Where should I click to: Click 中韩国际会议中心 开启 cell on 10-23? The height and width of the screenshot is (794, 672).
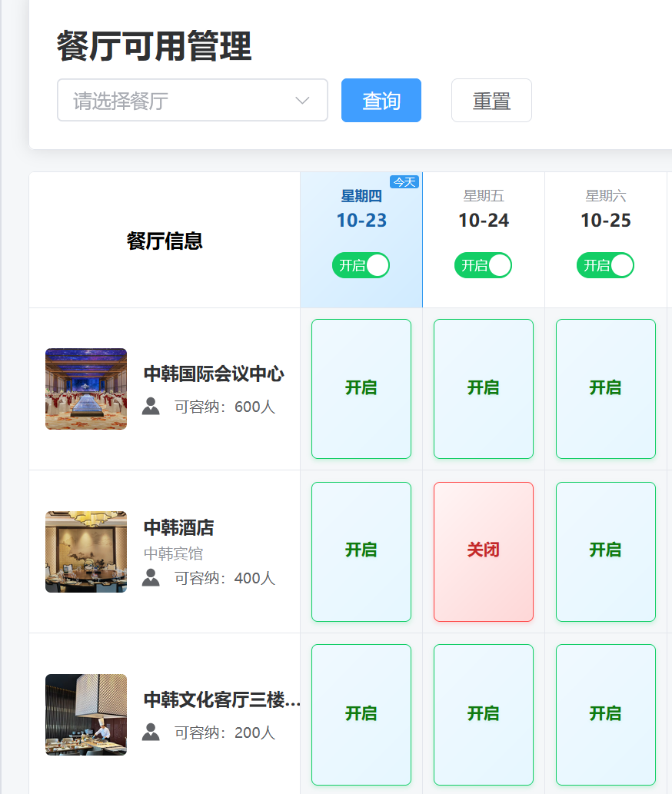(361, 388)
